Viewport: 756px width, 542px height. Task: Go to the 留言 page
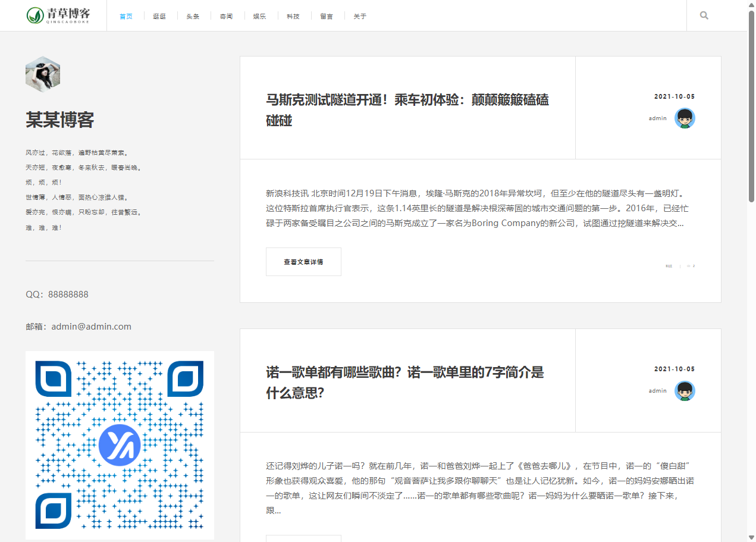pos(327,16)
